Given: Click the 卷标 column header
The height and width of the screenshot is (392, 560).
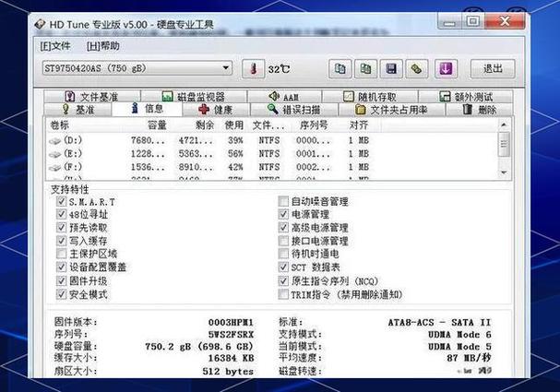Looking at the screenshot, I should (59, 125).
